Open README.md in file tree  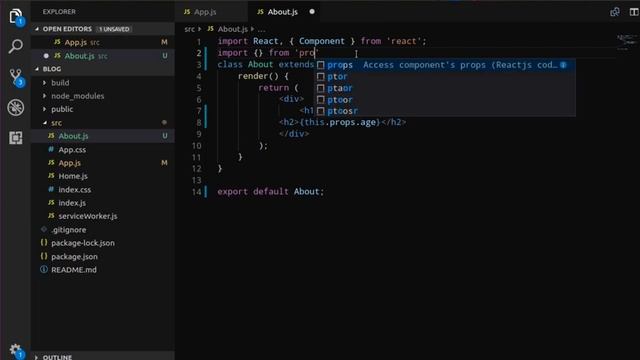103,269
